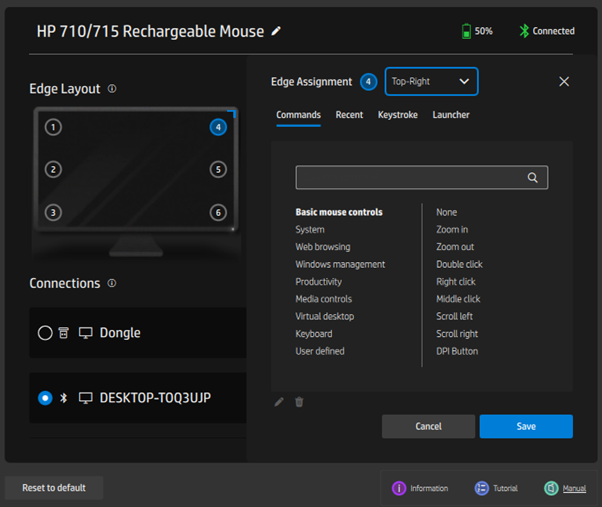
Task: Click the Bluetooth Connected status icon
Action: pos(524,31)
